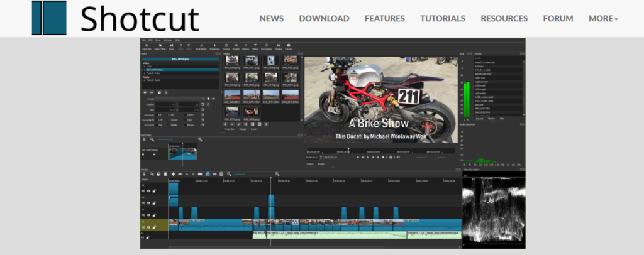This screenshot has height=255, width=644.
Task: Open the Jobs tab beside History
Action: 502,119
